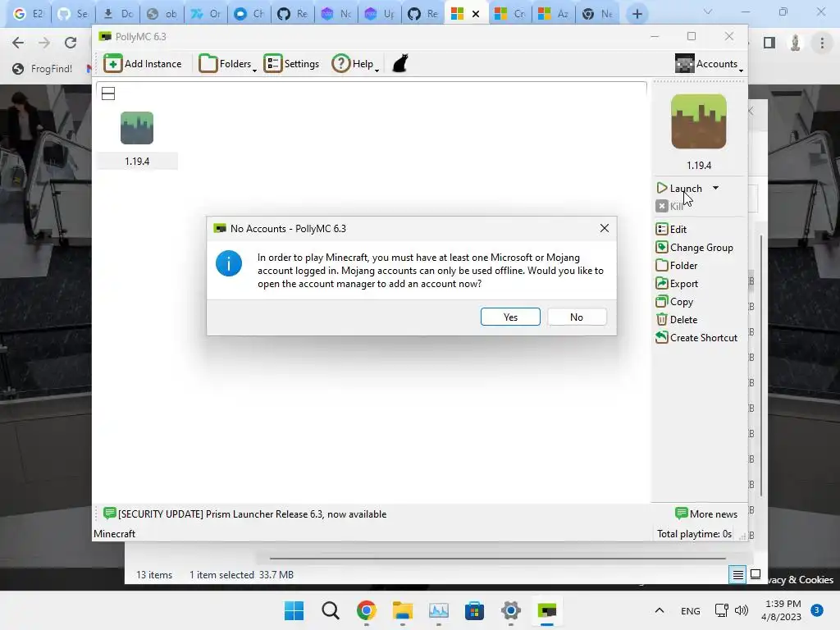Open Chrome side panel button

769,43
